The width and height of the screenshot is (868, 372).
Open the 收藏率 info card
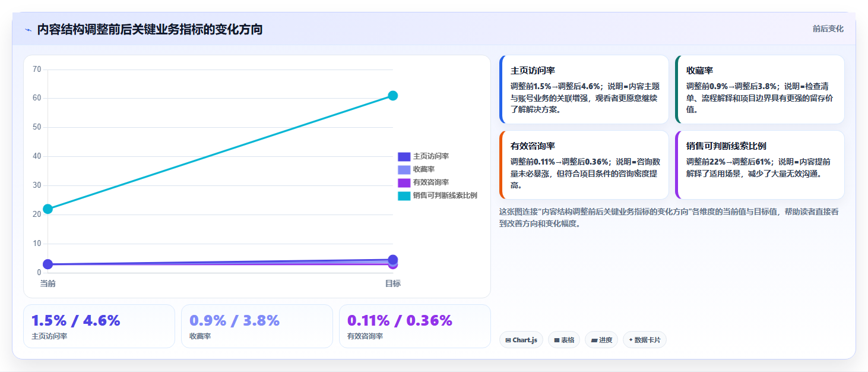[760, 90]
